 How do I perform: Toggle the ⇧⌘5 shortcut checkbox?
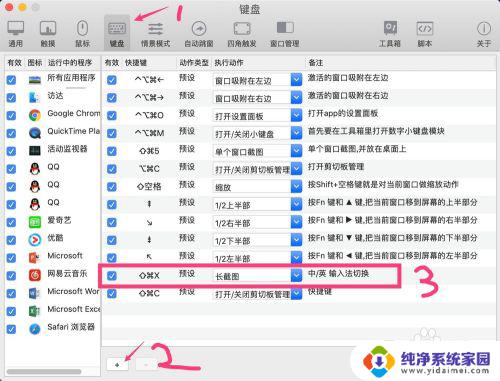112,151
